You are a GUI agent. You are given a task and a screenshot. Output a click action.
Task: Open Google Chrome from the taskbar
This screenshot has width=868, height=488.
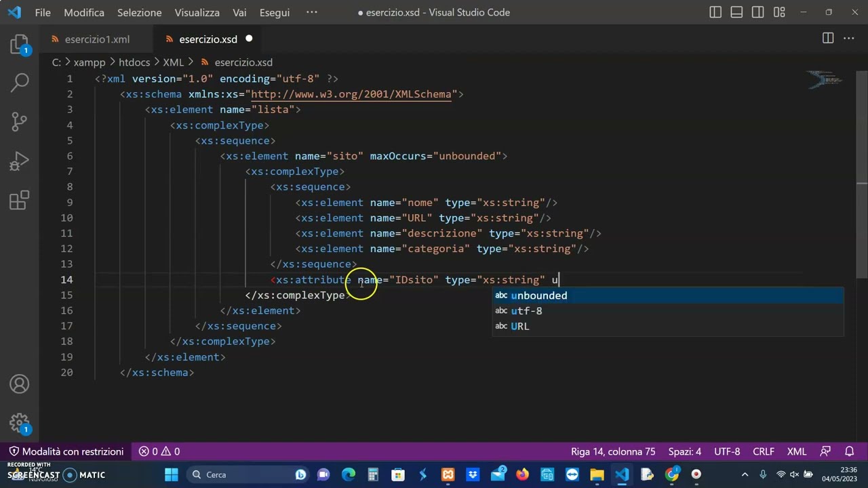[671, 474]
